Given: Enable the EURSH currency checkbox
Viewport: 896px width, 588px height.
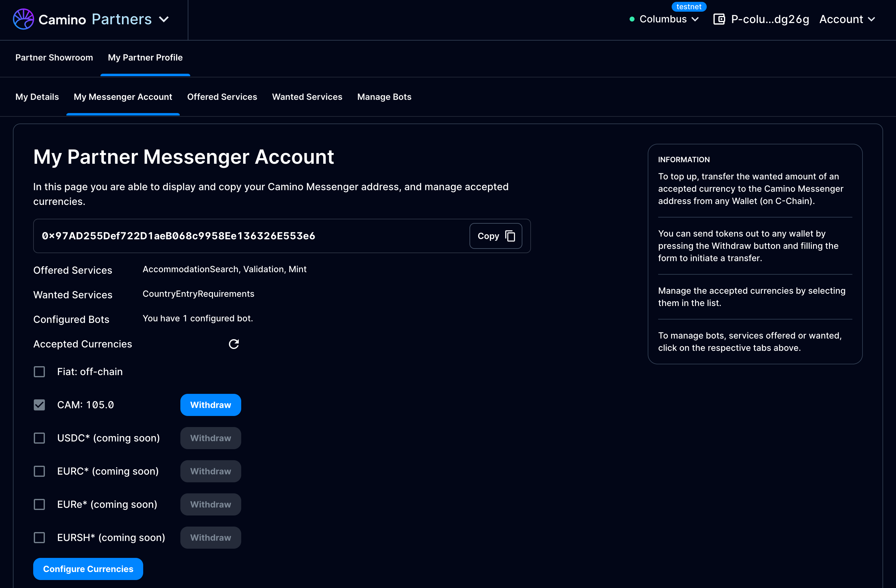Looking at the screenshot, I should click(39, 538).
